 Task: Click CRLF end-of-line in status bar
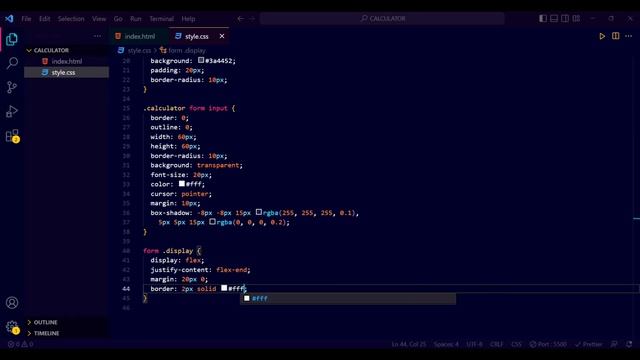point(496,344)
